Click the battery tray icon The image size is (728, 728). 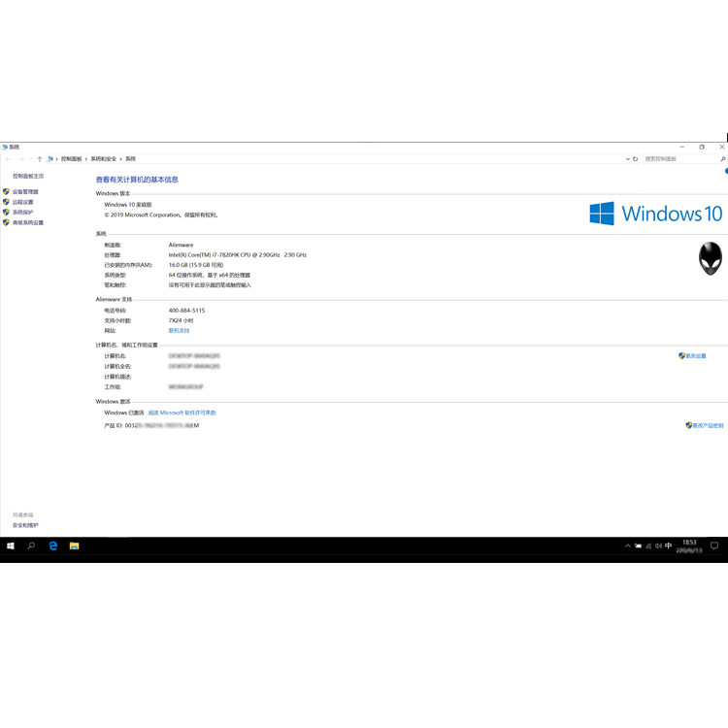pos(639,546)
